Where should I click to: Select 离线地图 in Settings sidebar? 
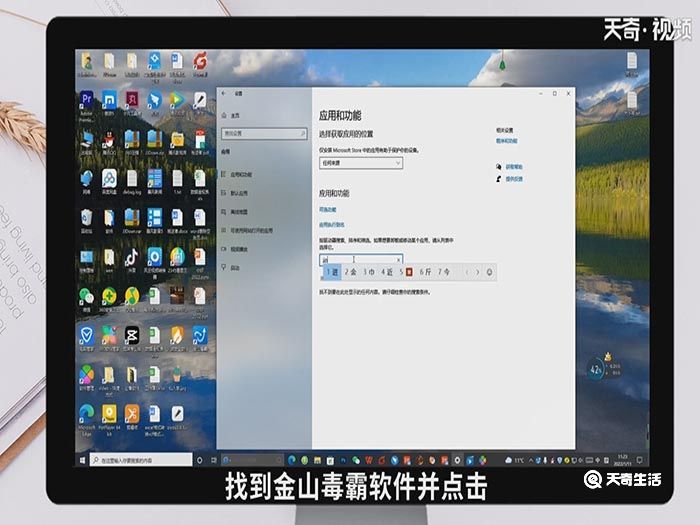[239, 212]
